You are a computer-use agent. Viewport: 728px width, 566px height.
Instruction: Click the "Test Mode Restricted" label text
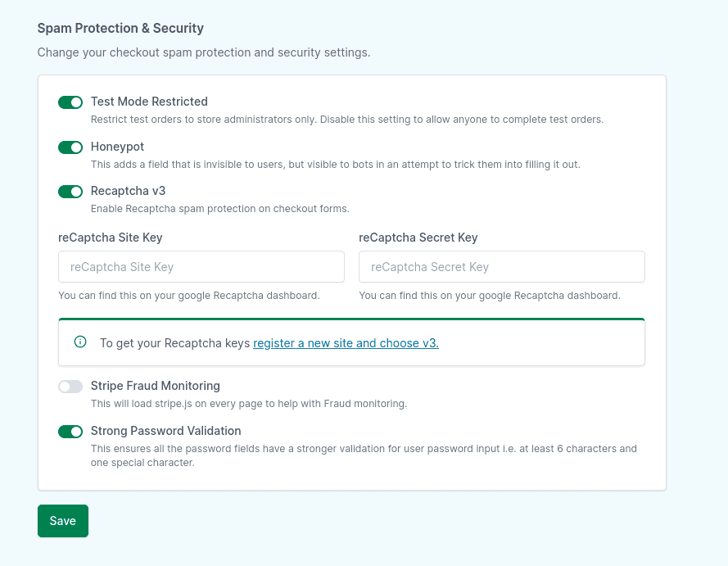(149, 102)
